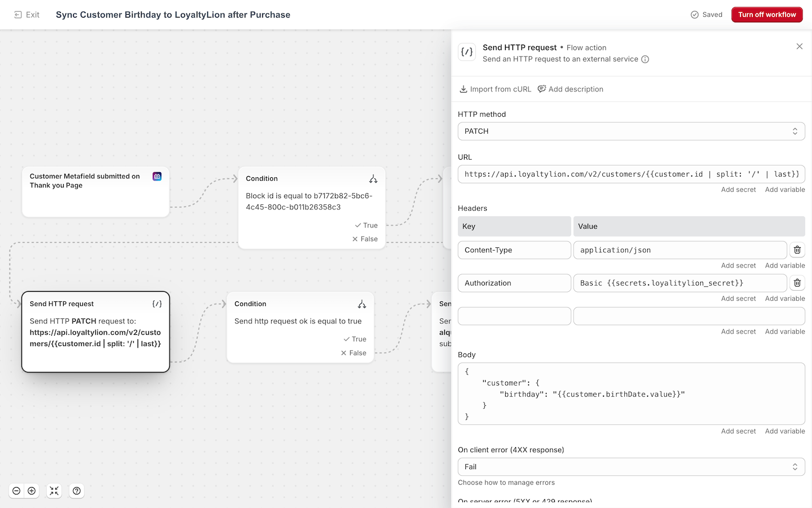Select the Customer Metafield trigger node
Image resolution: width=812 pixels, height=508 pixels.
[95, 191]
